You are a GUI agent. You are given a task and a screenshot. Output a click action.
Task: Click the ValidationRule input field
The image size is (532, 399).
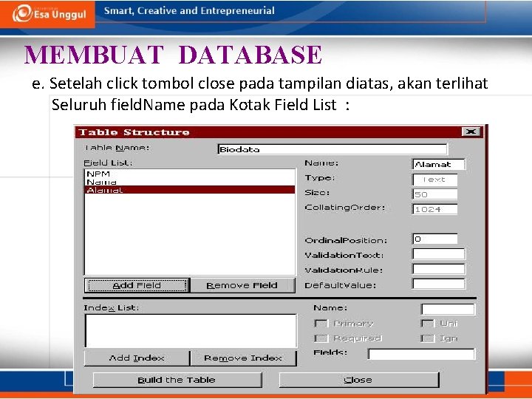click(438, 269)
